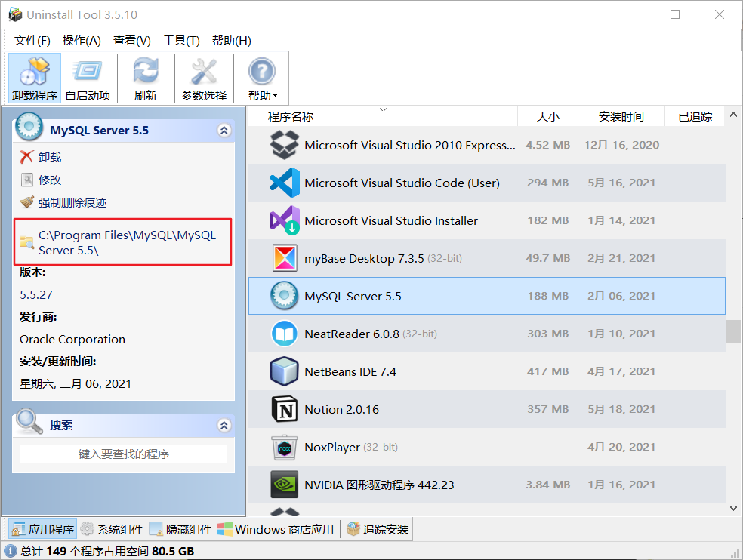
Task: Click the 188 MB size cell
Action: tap(547, 296)
